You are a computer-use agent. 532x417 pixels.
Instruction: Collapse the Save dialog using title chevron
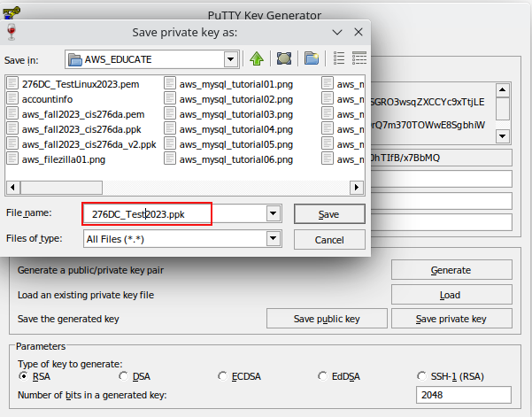pos(337,32)
